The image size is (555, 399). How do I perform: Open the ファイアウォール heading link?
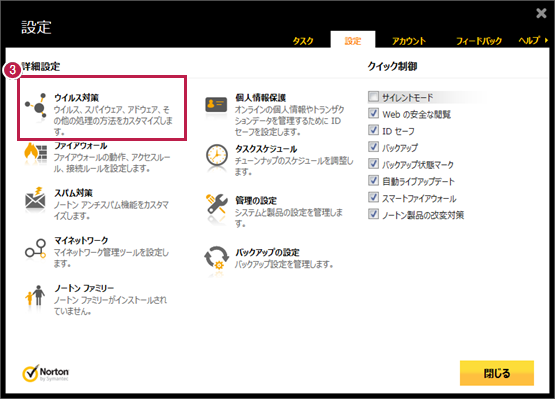81,146
